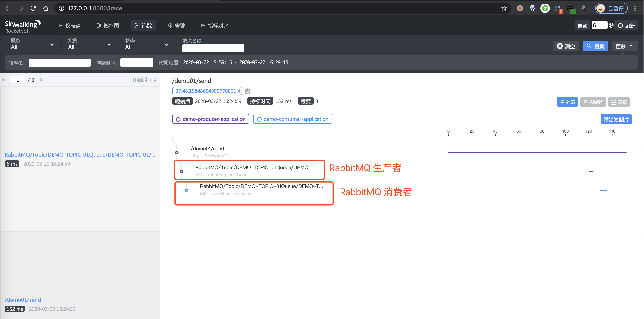Select the /demo01/send span row
Viewport: 644px width, 319px height.
(209, 152)
